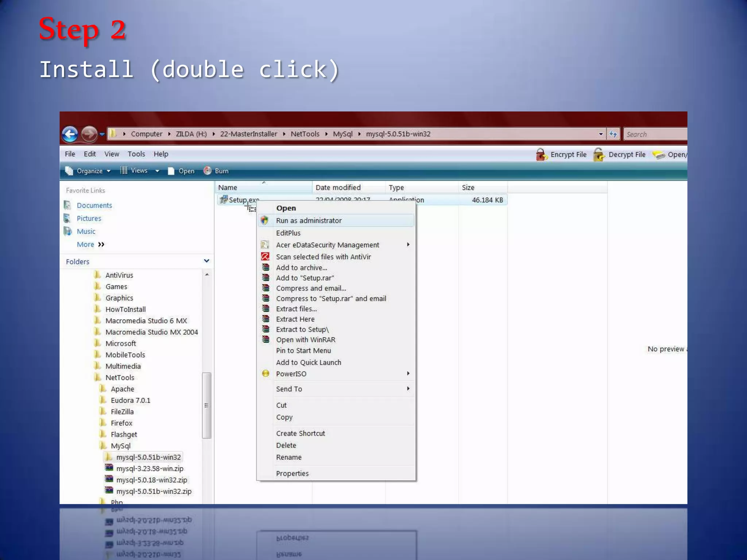Click the Decrypt File button label

click(x=627, y=155)
